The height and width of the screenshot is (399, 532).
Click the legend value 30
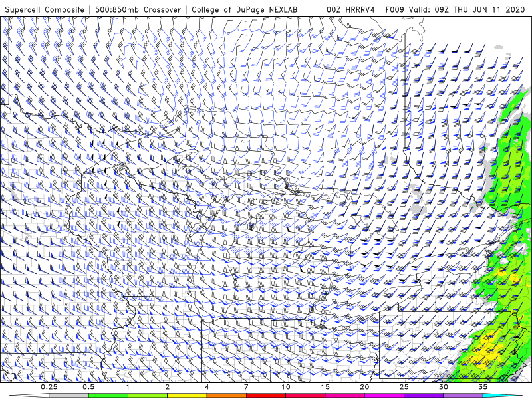[x=443, y=387]
